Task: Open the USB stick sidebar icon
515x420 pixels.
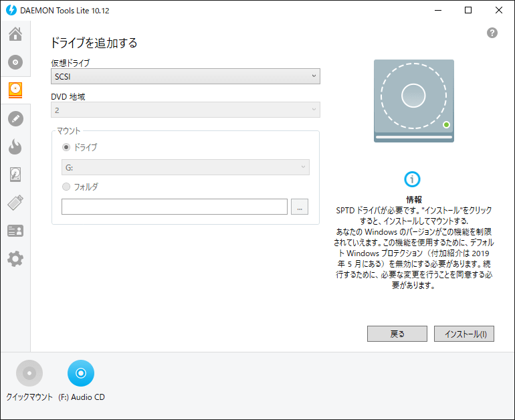Action: click(15, 203)
